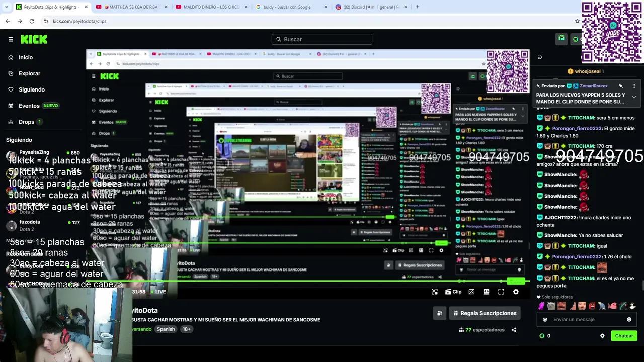Image resolution: width=644 pixels, height=362 pixels.
Task: Go back in the browser
Action: pos(8,21)
